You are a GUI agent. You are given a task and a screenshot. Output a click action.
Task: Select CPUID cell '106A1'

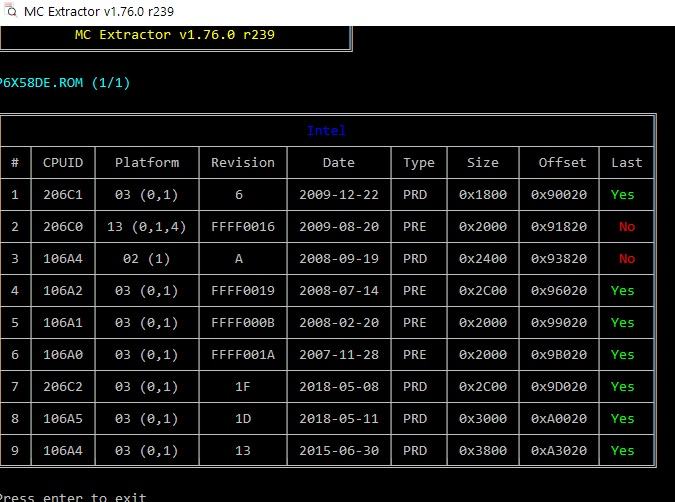coord(63,322)
